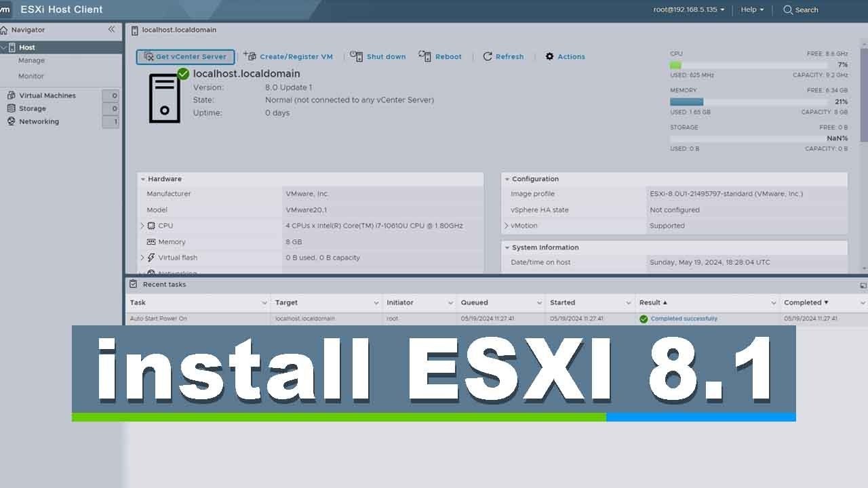868x488 pixels.
Task: Collapse the Navigator panel with double-chevron
Action: click(x=112, y=29)
